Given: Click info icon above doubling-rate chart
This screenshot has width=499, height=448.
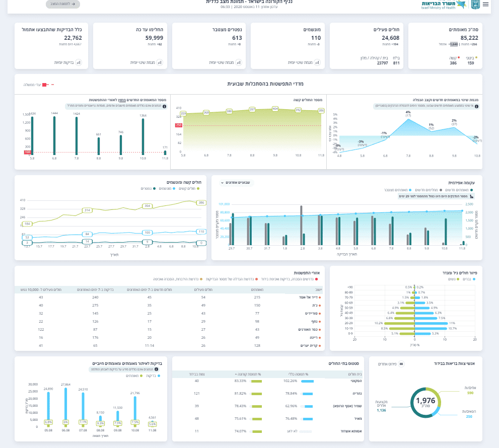Looking at the screenshot, I should tap(476, 106).
